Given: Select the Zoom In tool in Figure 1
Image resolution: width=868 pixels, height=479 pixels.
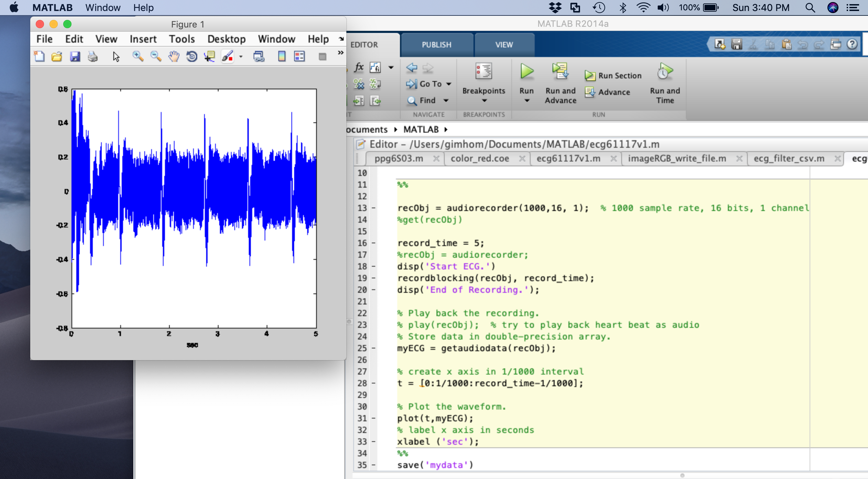Looking at the screenshot, I should point(138,56).
